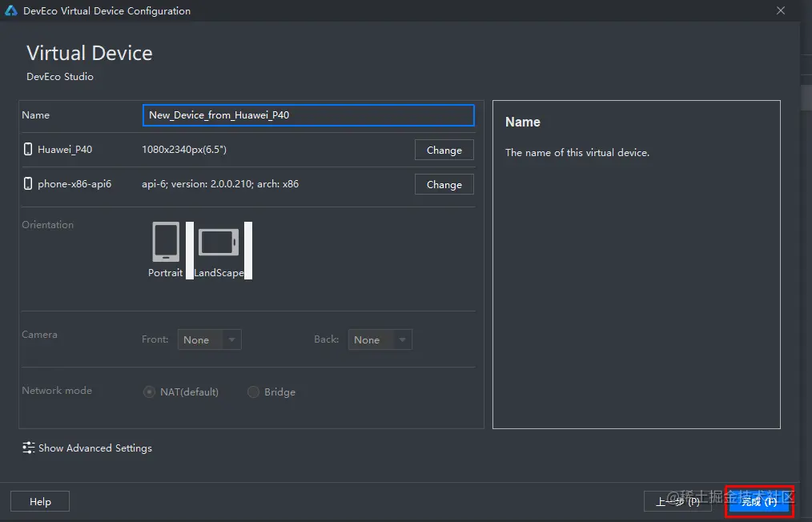Image resolution: width=812 pixels, height=522 pixels.
Task: Click Change for the phone-x86-api6 image
Action: point(444,184)
